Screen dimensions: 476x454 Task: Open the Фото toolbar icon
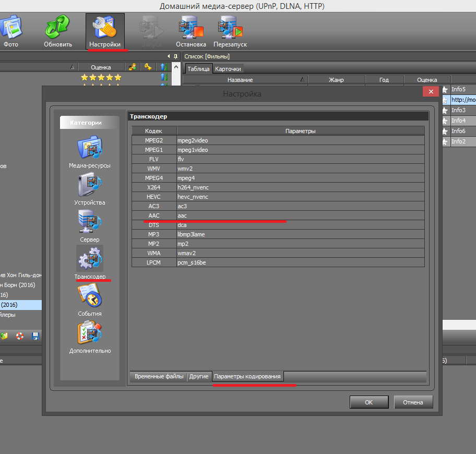pyautogui.click(x=10, y=28)
